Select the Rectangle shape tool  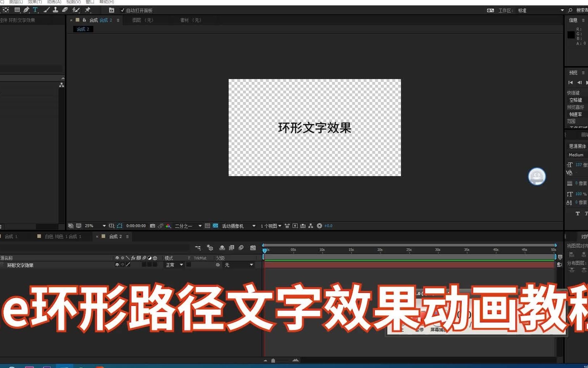click(x=17, y=10)
